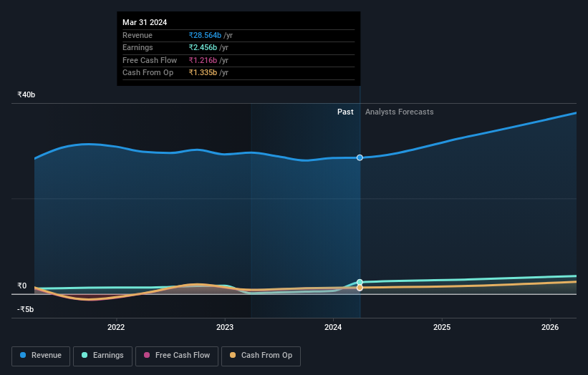Click the Cash From Op label in tooltip
The height and width of the screenshot is (375, 588).
[x=148, y=73]
